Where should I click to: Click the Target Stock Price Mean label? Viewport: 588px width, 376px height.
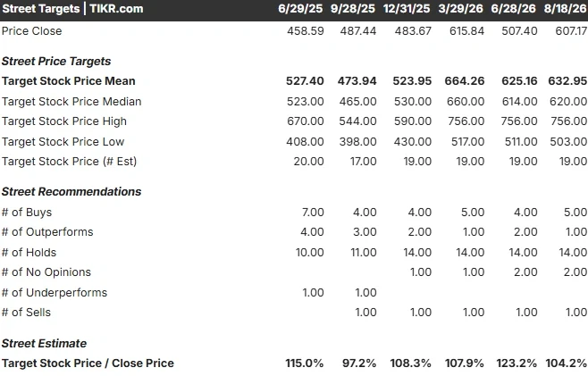(69, 81)
